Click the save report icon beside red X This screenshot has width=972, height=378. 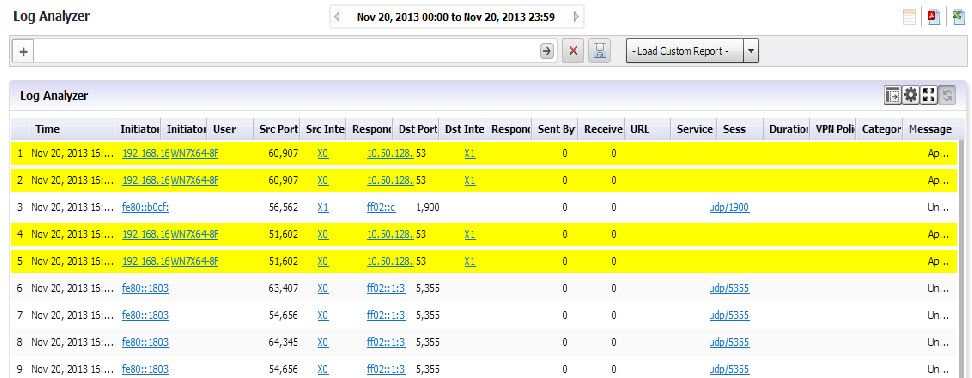pyautogui.click(x=599, y=51)
